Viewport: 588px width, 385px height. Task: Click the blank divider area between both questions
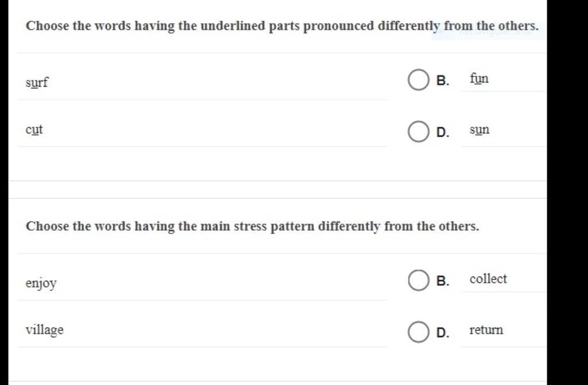[277, 190]
